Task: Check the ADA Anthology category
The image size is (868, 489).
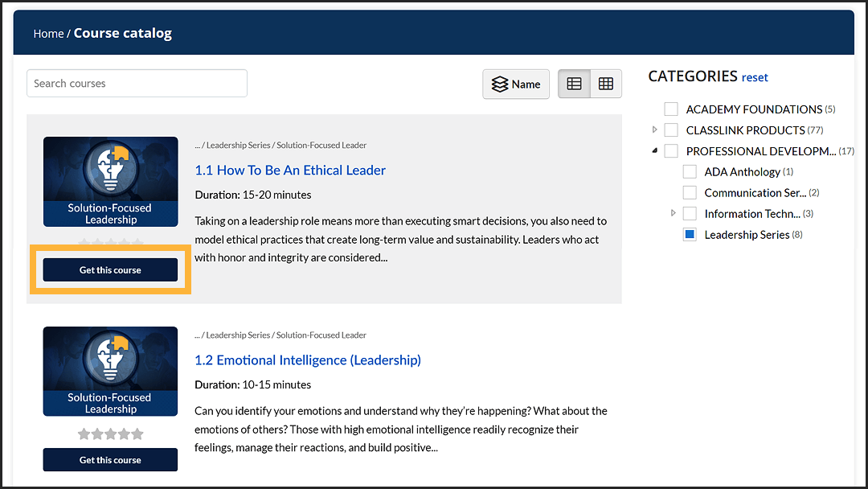Action: (x=689, y=171)
